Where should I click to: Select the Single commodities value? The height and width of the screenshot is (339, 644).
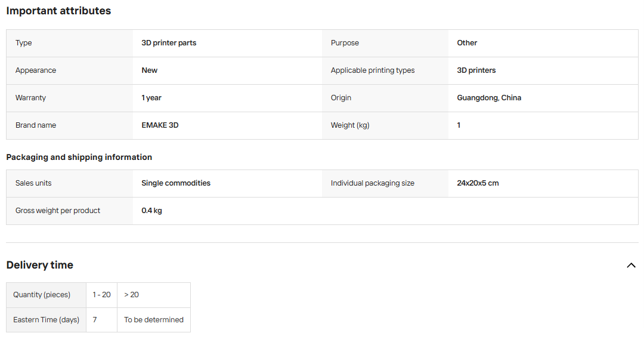(176, 183)
